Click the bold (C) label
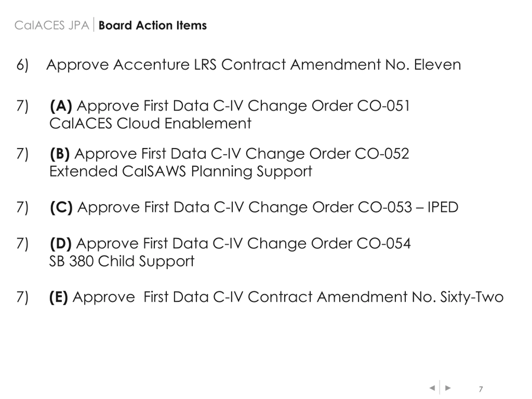 [61, 207]
